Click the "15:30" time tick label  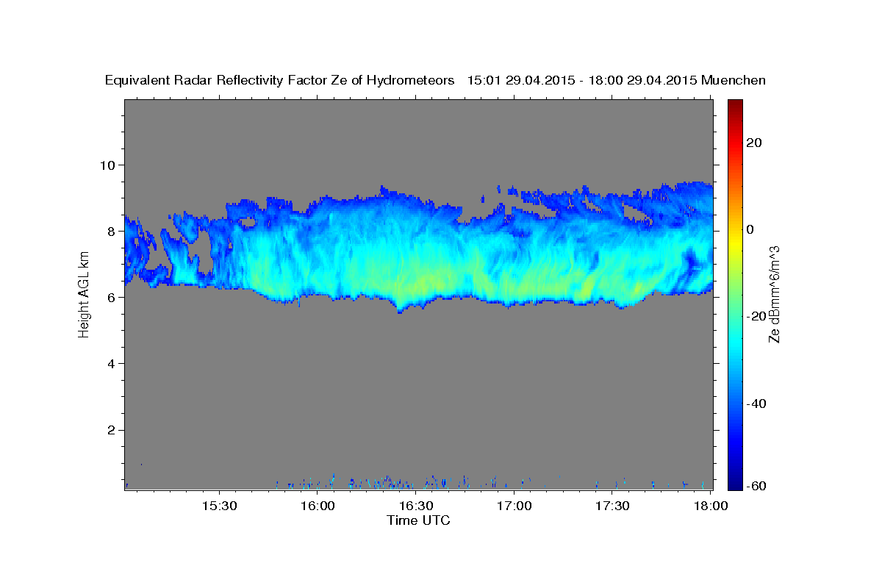219,506
